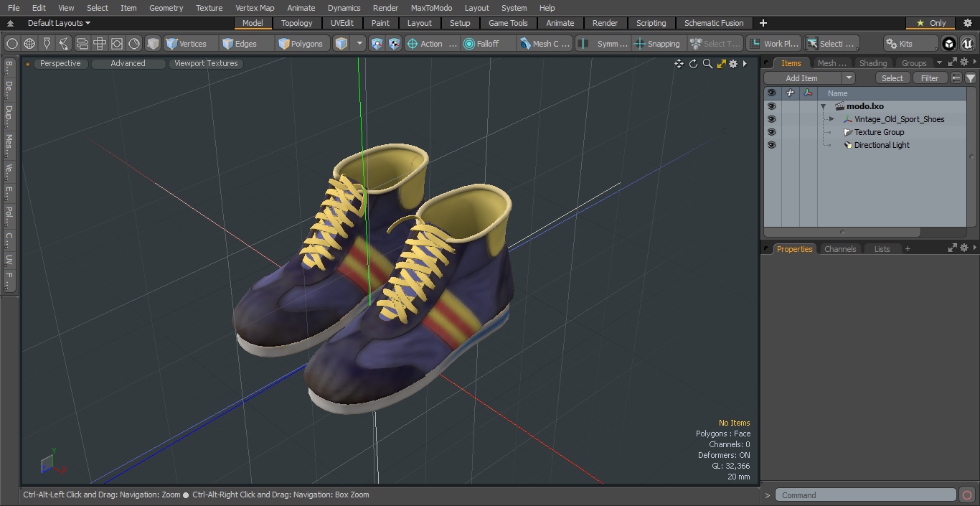This screenshot has height=506, width=980.
Task: Toggle the star Only button
Action: (x=930, y=23)
